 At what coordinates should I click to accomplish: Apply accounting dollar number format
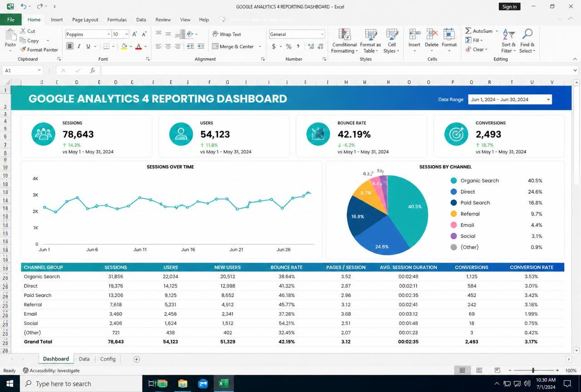[274, 46]
